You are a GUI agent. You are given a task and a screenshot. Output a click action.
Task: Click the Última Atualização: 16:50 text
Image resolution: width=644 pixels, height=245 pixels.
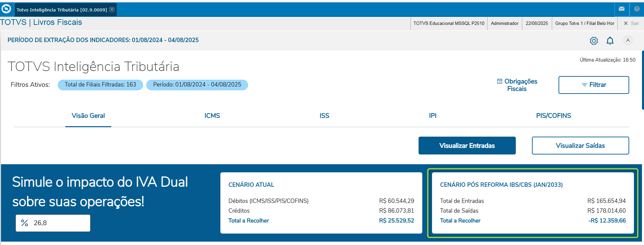pos(608,60)
